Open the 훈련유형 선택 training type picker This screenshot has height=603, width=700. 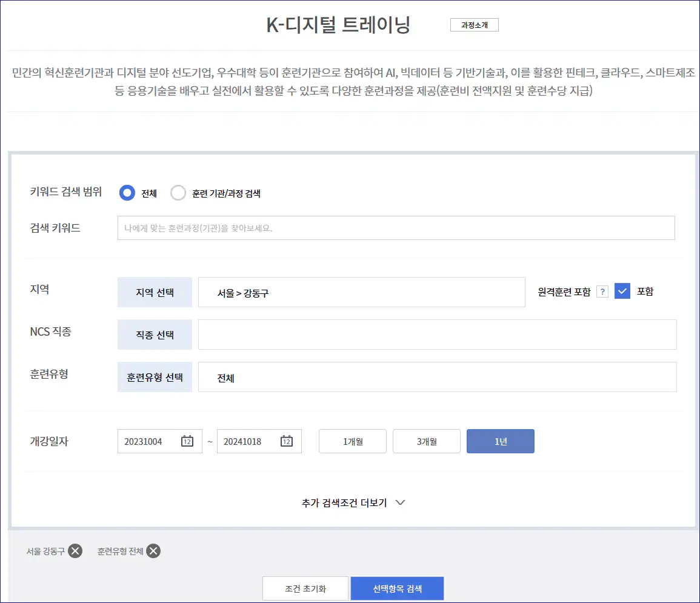pos(155,376)
